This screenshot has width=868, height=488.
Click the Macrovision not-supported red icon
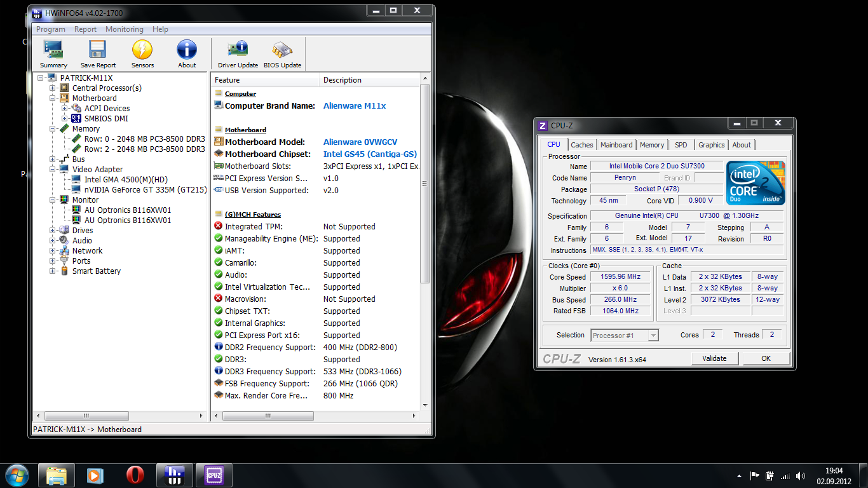pyautogui.click(x=219, y=299)
